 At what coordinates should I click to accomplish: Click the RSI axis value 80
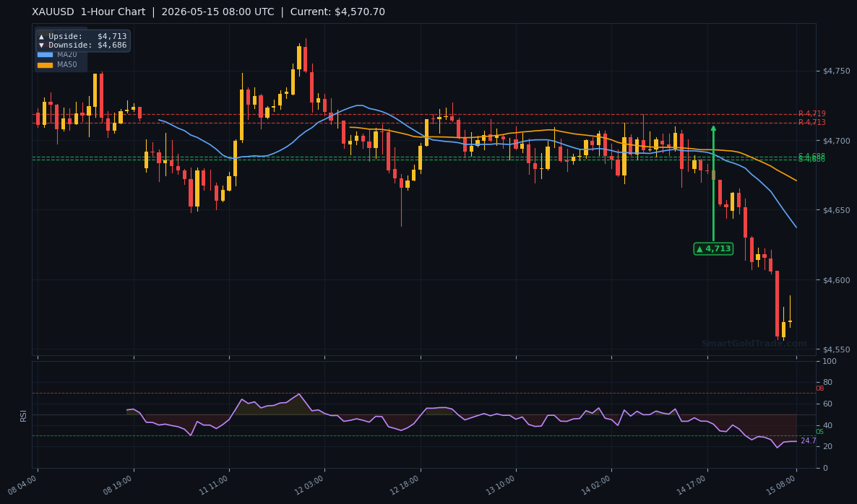(x=827, y=382)
